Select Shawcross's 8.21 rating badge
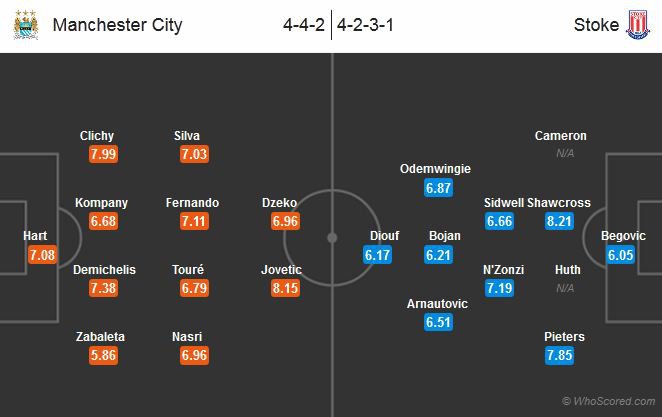 (x=559, y=221)
